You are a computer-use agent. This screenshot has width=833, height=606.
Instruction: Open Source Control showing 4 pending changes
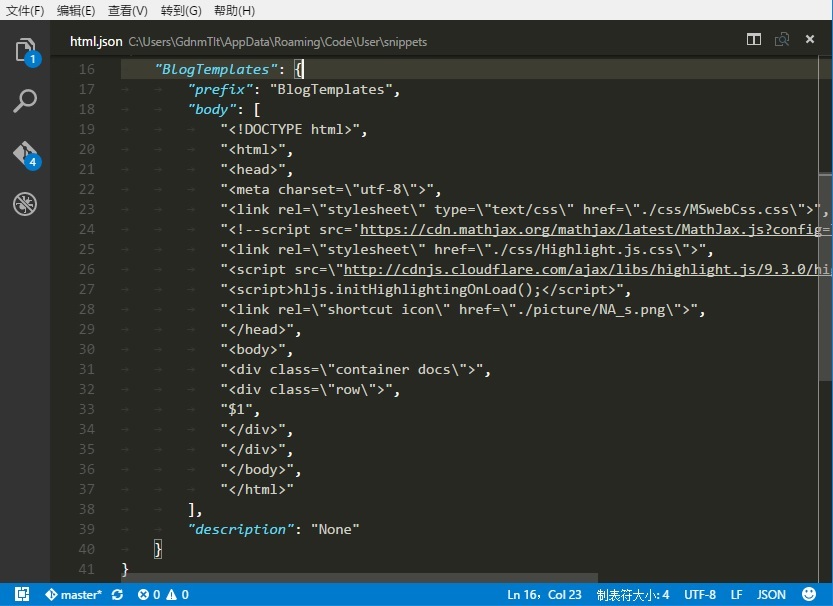(x=23, y=155)
